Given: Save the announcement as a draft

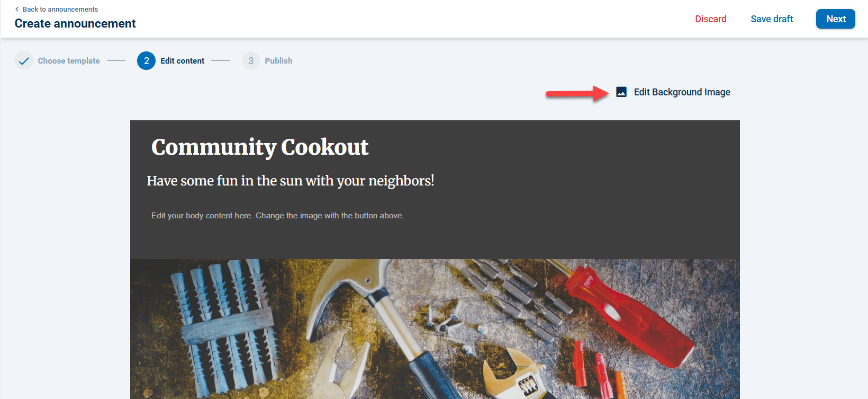Looking at the screenshot, I should [x=772, y=19].
